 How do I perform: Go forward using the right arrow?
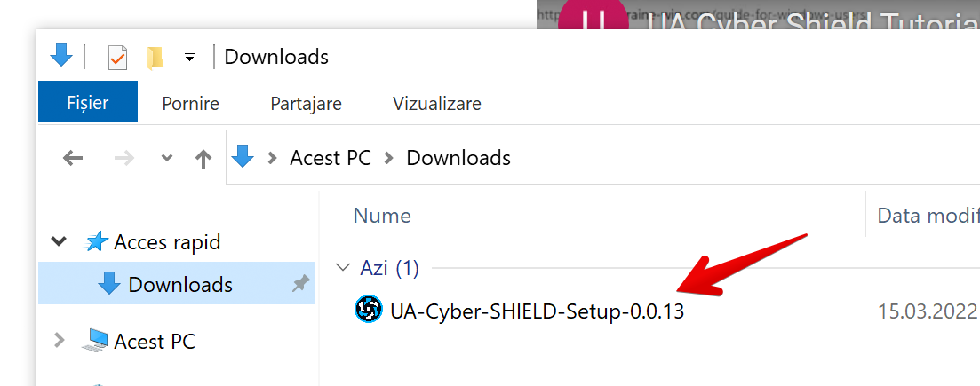click(x=124, y=158)
